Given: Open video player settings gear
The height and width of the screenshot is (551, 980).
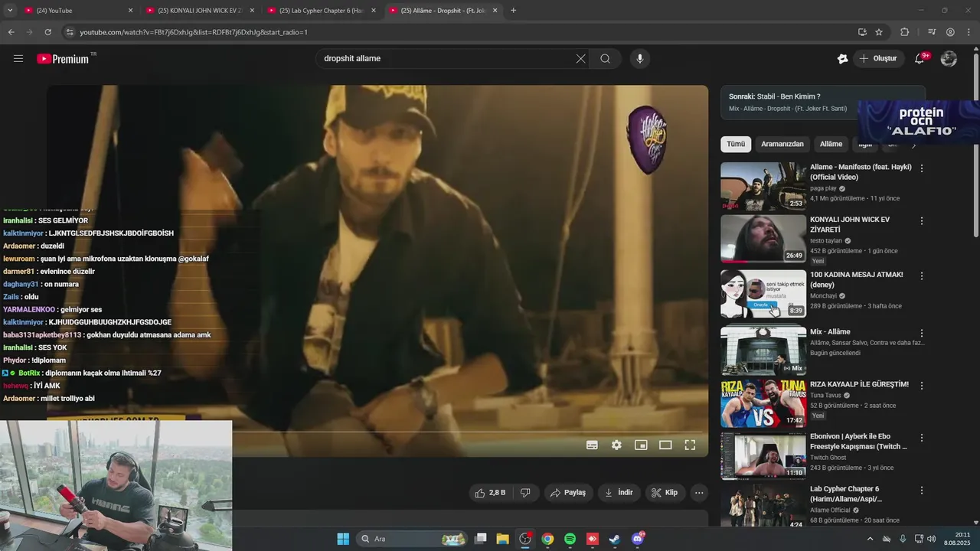Looking at the screenshot, I should coord(616,445).
